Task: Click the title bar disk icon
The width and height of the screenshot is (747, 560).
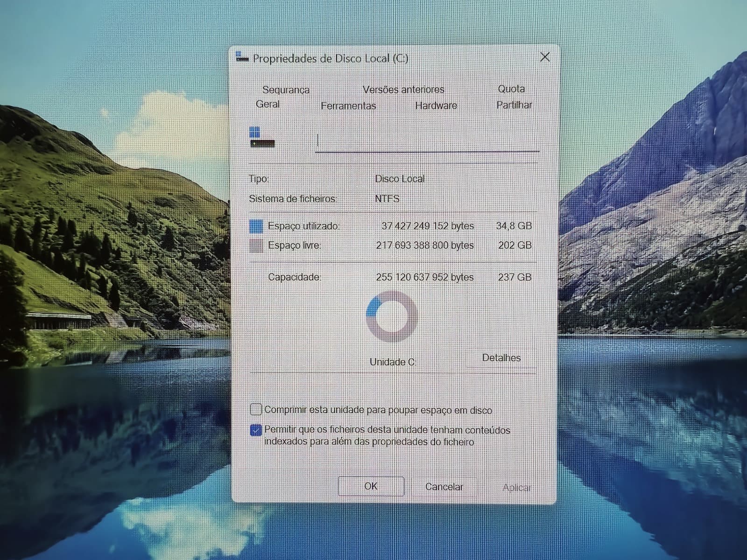Action: click(x=242, y=57)
